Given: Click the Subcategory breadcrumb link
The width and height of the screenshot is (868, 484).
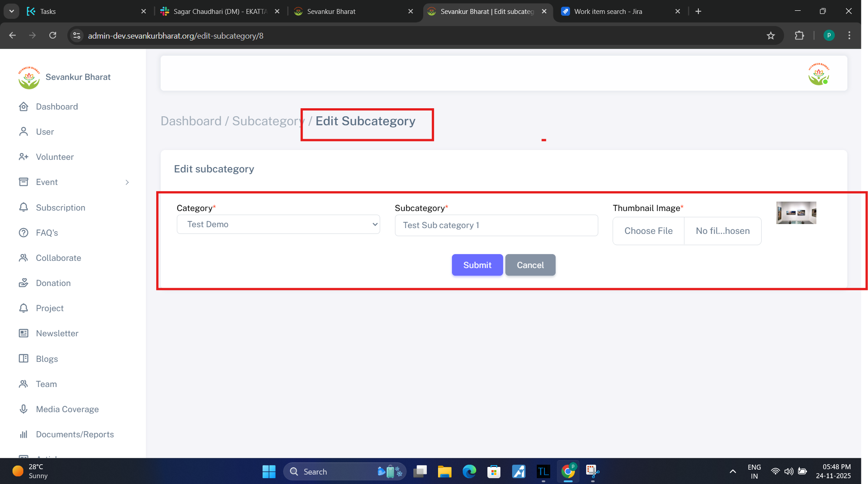Looking at the screenshot, I should click(x=267, y=121).
